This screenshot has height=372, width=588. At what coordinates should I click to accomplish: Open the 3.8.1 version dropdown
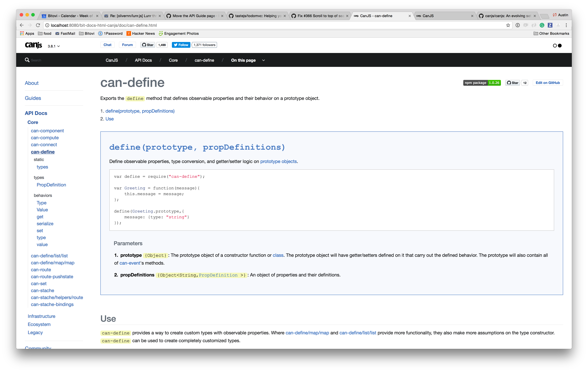54,46
